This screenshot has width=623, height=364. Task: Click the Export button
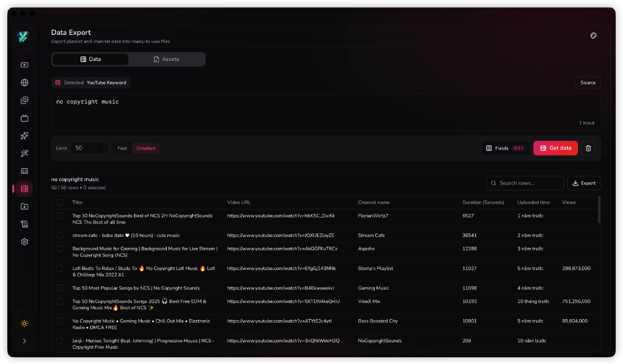pyautogui.click(x=583, y=183)
